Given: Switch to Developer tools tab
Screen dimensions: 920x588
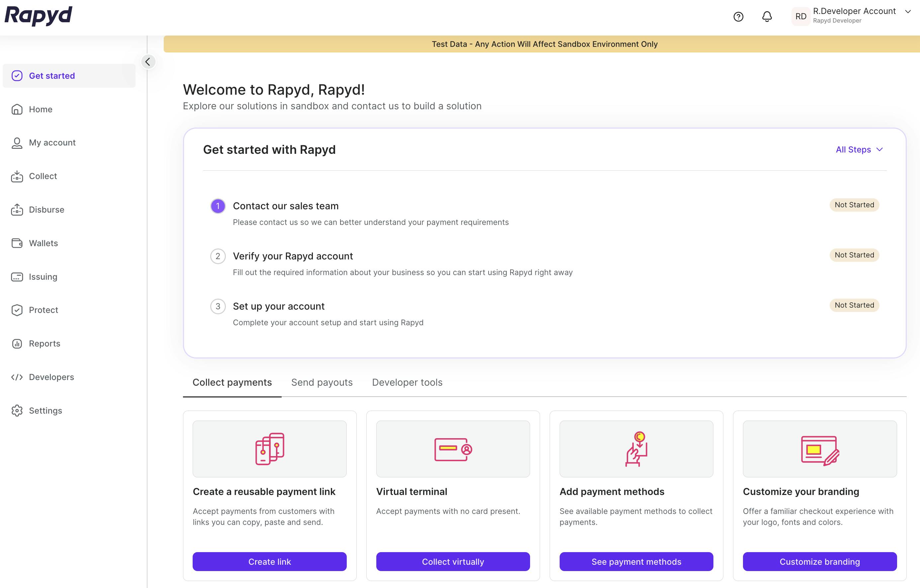Looking at the screenshot, I should [x=407, y=382].
